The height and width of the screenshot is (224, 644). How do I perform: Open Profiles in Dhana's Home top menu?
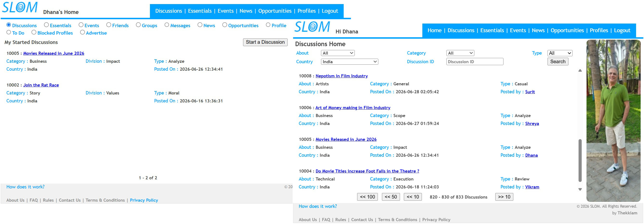coord(307,11)
